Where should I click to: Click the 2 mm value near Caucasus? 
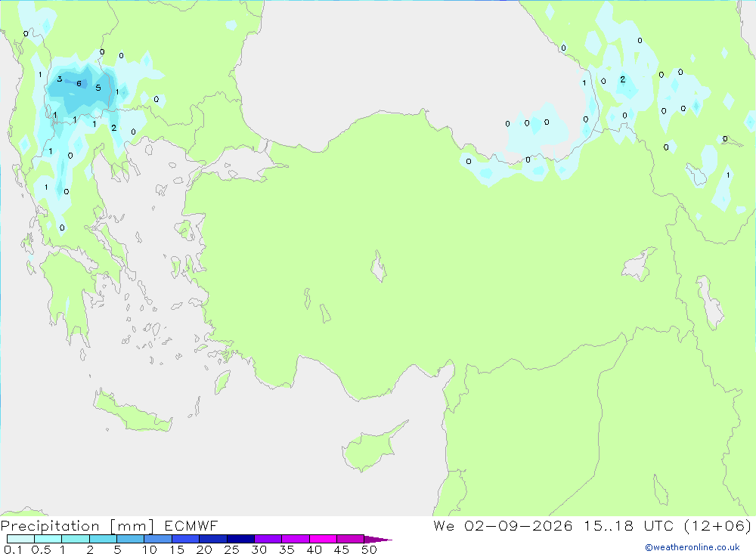[622, 79]
